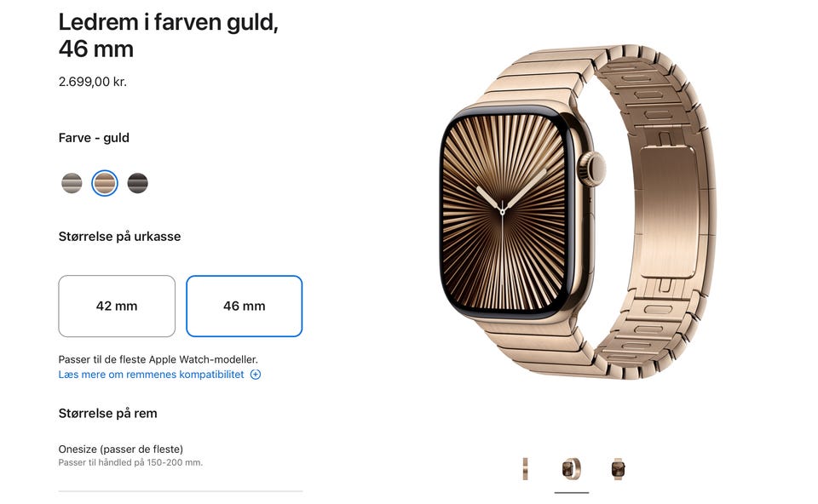Open 'Læs mere om remmenes kompatibilitet' link
The image size is (818, 504).
tap(152, 375)
